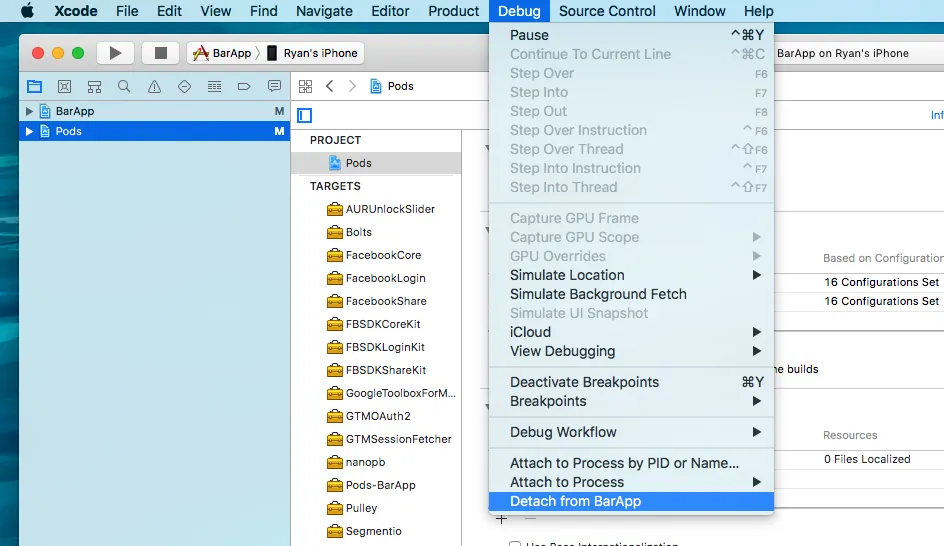
Task: Open the Project navigator folder icon
Action: coord(34,86)
